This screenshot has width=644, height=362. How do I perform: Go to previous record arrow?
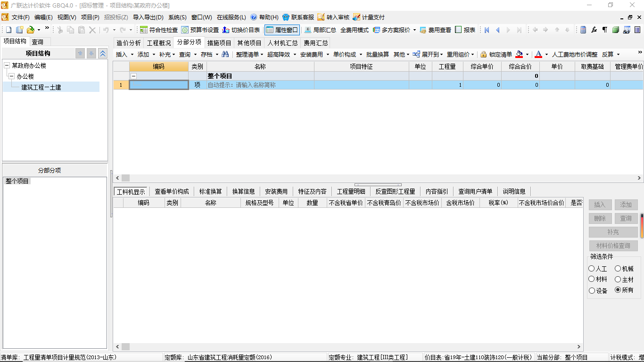point(497,30)
